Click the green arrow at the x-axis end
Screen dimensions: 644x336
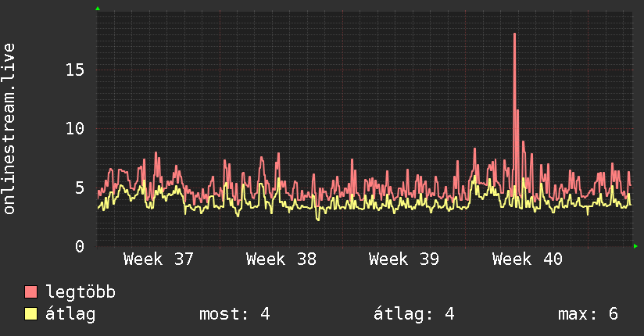click(635, 246)
